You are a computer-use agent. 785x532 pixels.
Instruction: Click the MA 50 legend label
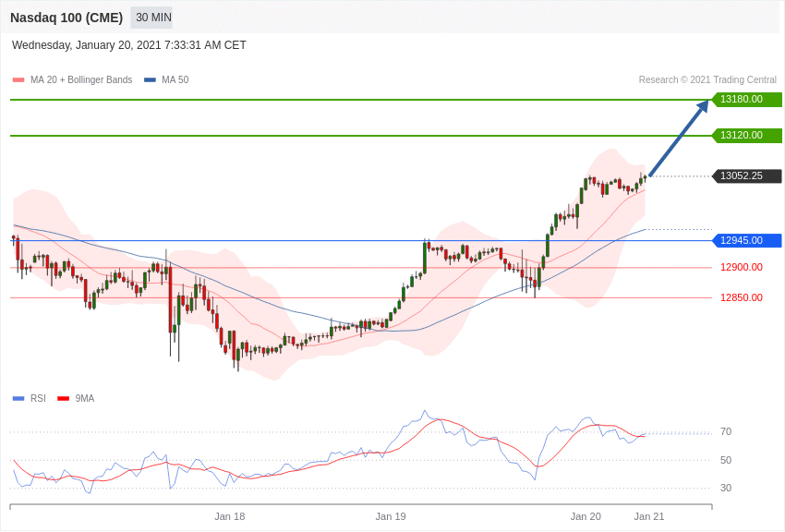pos(175,80)
